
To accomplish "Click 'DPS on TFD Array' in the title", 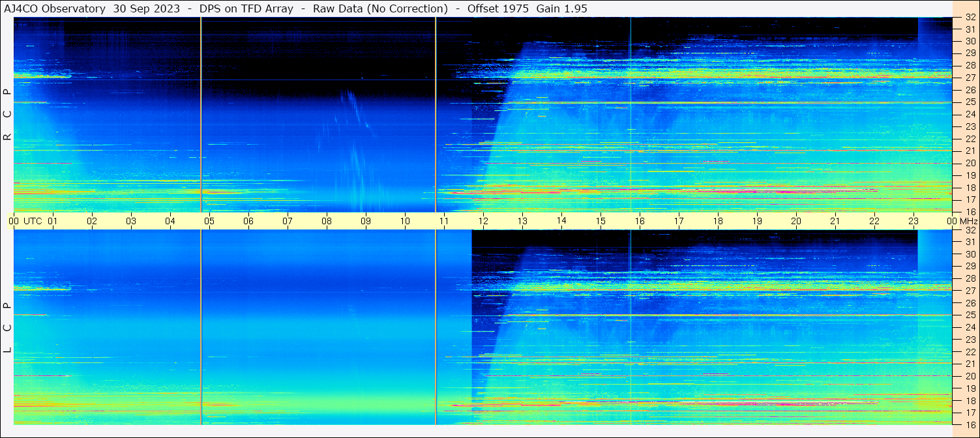I will point(246,8).
